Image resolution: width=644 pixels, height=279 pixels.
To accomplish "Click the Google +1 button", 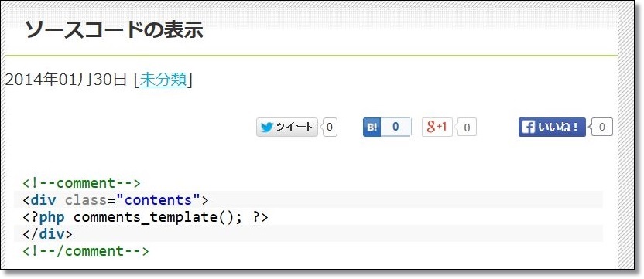I will 437,128.
